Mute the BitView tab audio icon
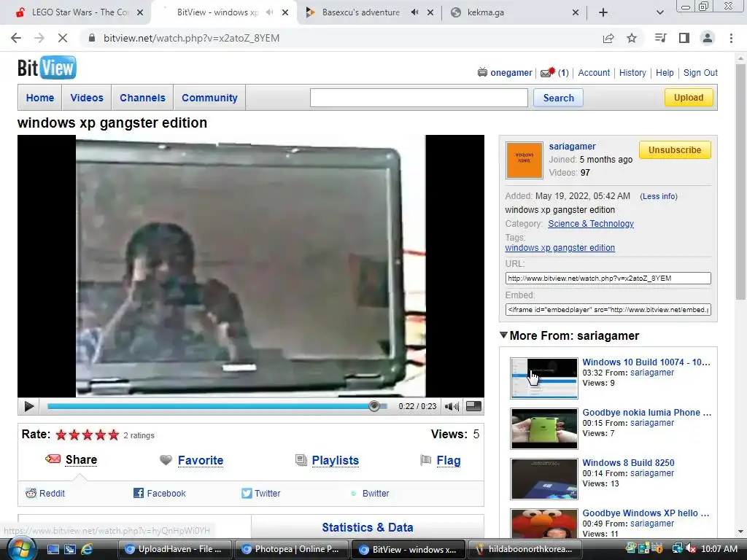Viewport: 747px width, 560px height. [x=270, y=12]
